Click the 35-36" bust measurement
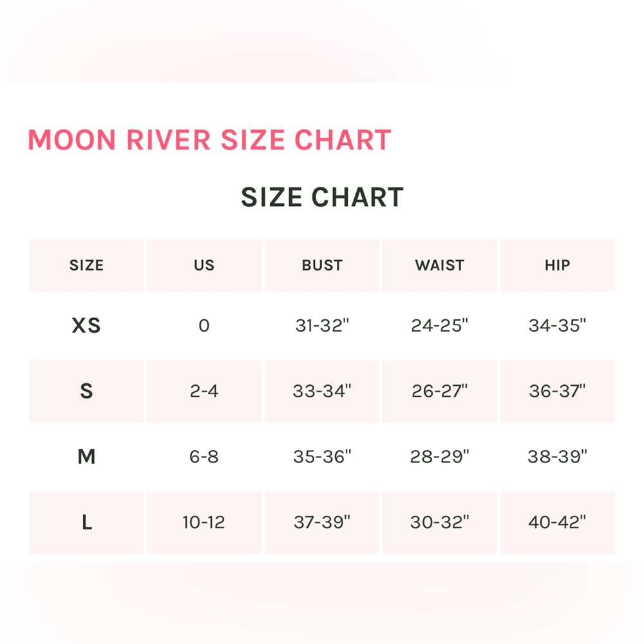 tap(322, 457)
